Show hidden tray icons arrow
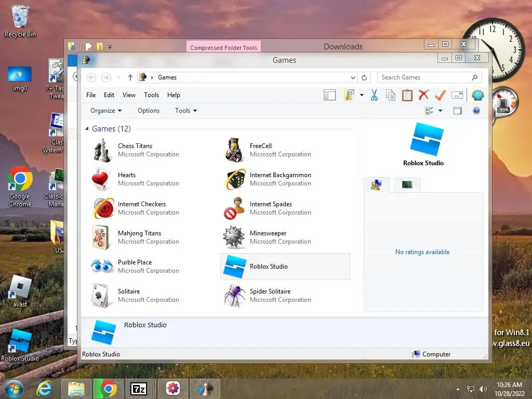532x399 pixels. coord(458,389)
